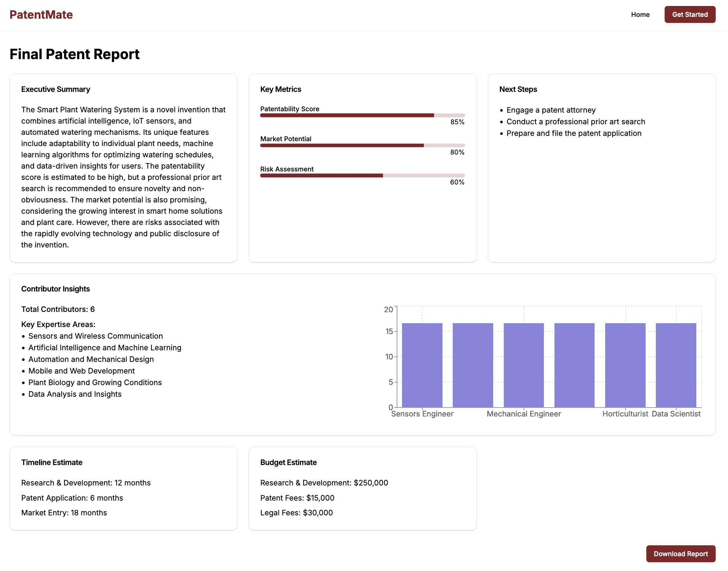Click the Download Report button
This screenshot has width=728, height=571.
pos(680,554)
